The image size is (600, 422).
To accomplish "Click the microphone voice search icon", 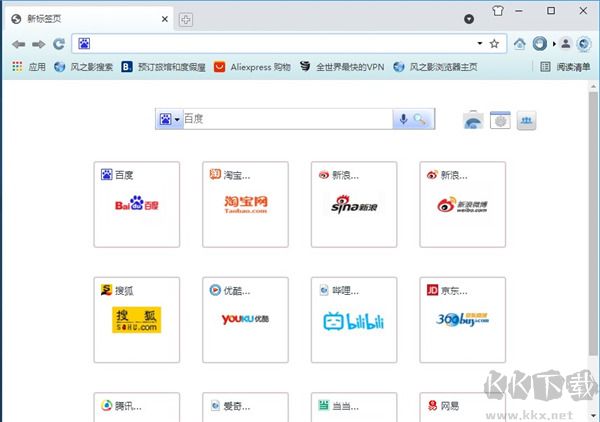I will point(404,119).
